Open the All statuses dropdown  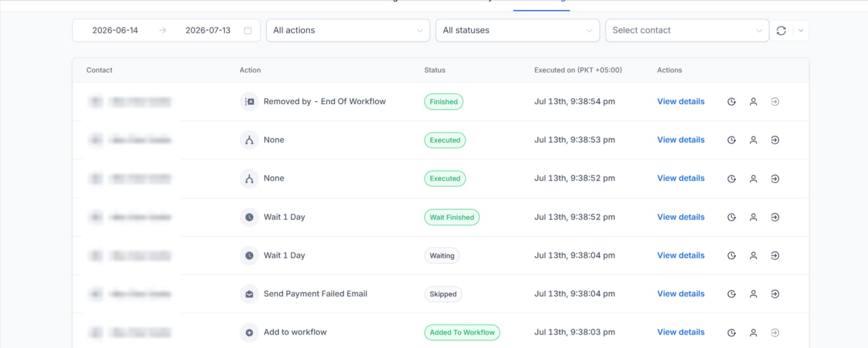click(x=518, y=30)
